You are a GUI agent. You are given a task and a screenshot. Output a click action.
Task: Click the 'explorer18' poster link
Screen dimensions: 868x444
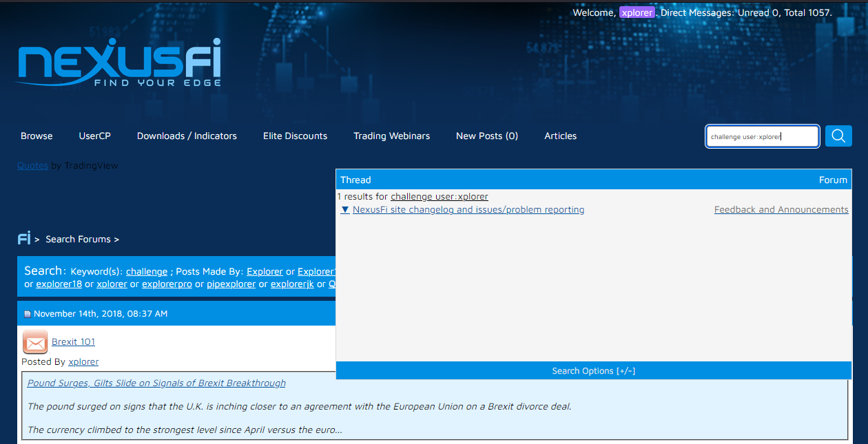tap(59, 284)
